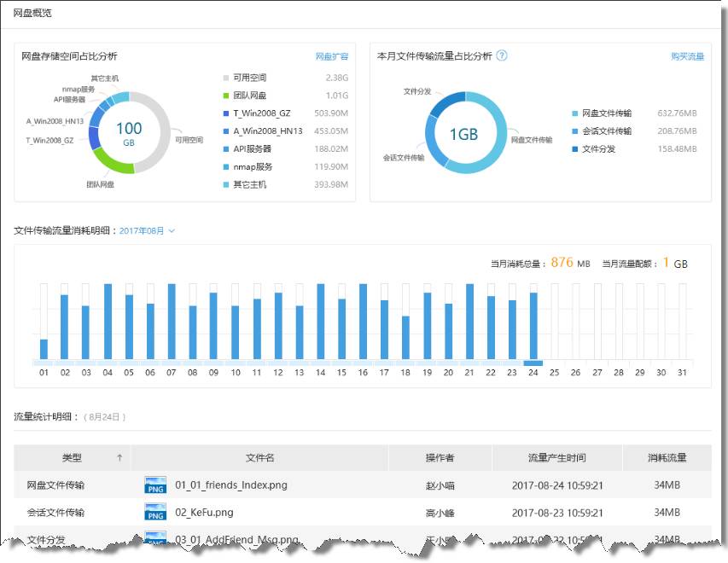The height and width of the screenshot is (563, 728).
Task: Click the 消耗流量 column header
Action: (667, 458)
